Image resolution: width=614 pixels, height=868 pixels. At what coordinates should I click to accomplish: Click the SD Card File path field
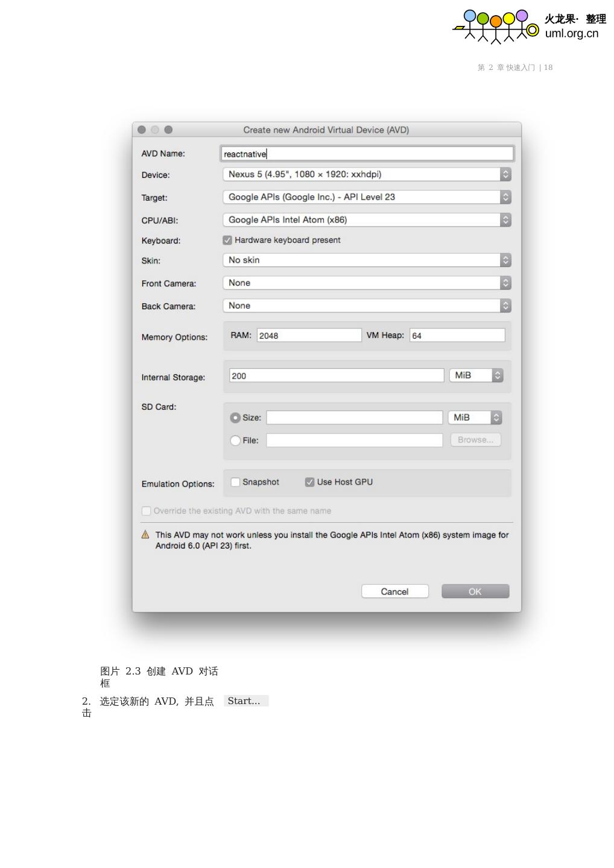(355, 440)
